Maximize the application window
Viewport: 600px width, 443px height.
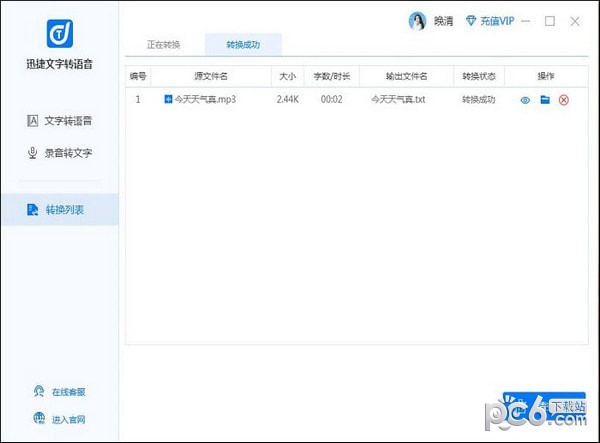point(550,21)
